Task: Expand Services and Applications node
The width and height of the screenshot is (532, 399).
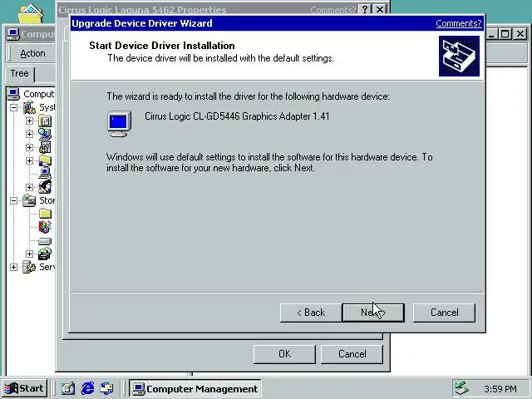Action: (13, 268)
